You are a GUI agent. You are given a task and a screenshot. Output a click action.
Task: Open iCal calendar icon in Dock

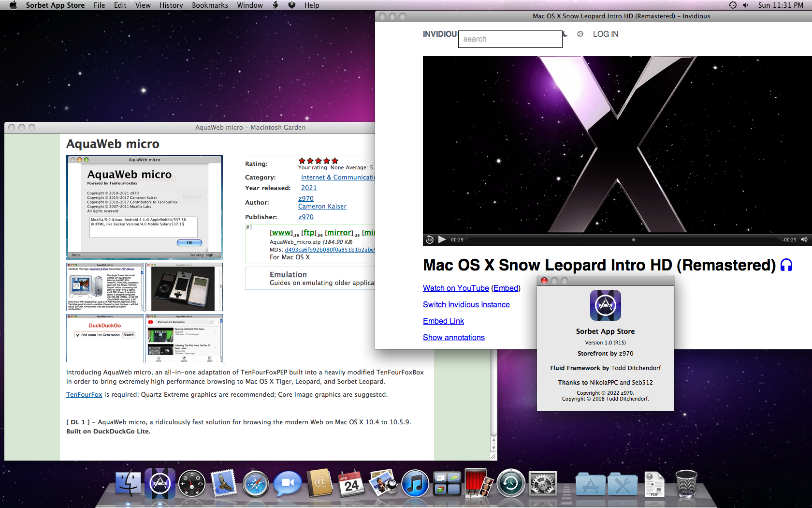coord(351,484)
